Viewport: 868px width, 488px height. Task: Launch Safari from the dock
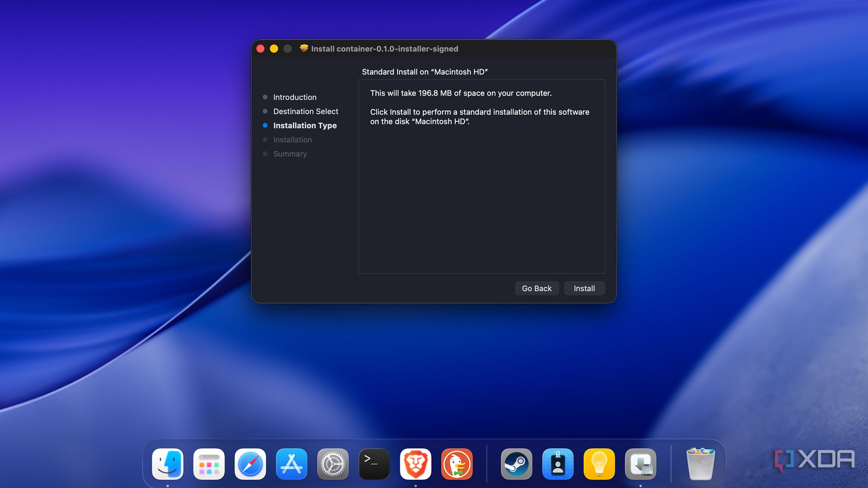click(250, 464)
